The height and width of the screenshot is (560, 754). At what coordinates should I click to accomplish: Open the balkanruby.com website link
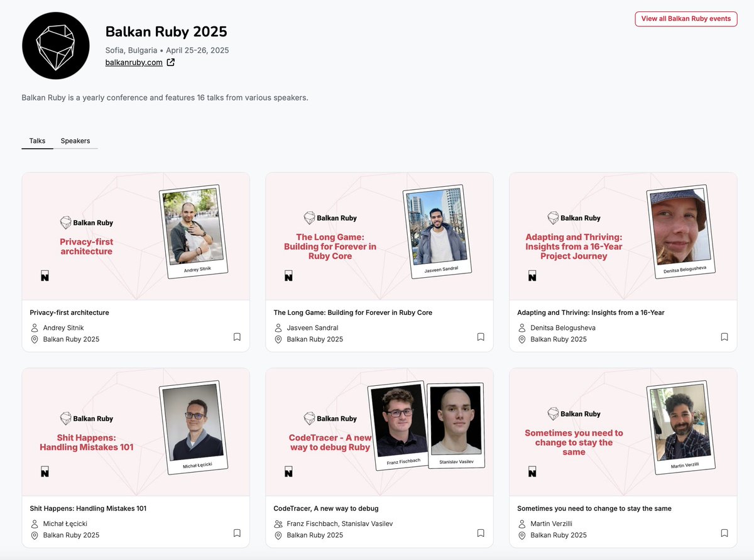(134, 62)
